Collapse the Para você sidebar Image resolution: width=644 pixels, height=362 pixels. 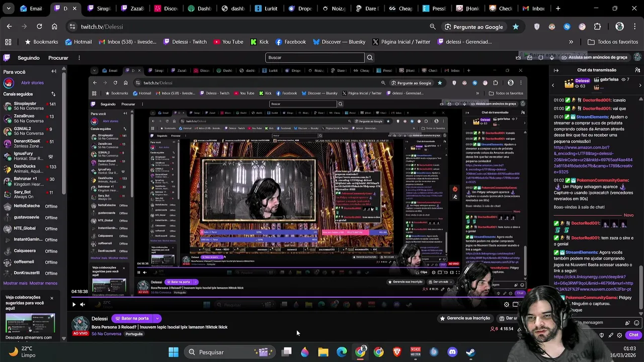54,71
